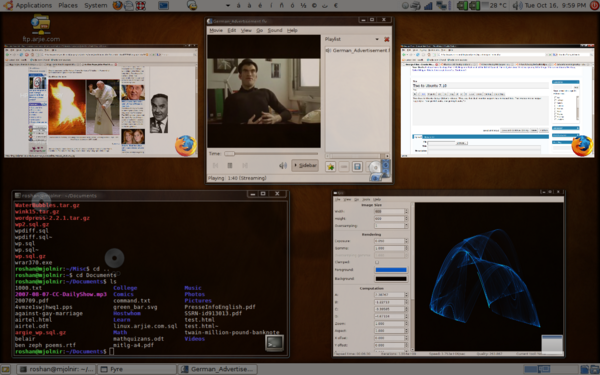Select the right Firefox blog editor window
This screenshot has width=600, height=375.
(x=497, y=101)
